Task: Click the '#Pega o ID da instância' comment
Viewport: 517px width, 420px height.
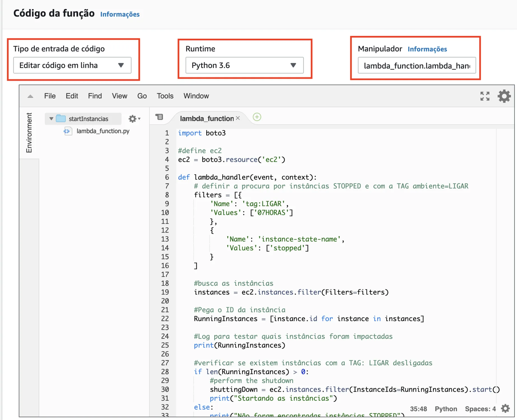Action: [240, 310]
